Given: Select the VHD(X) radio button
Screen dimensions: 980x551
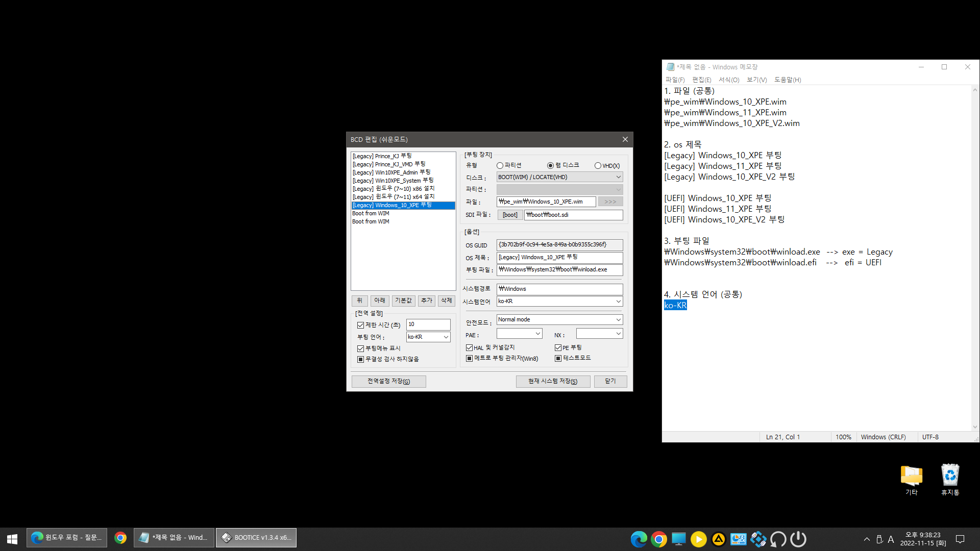Looking at the screenshot, I should [x=598, y=166].
